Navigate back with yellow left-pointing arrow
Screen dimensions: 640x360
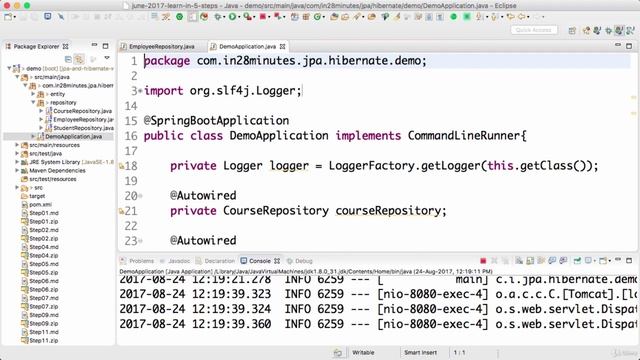click(x=521, y=17)
